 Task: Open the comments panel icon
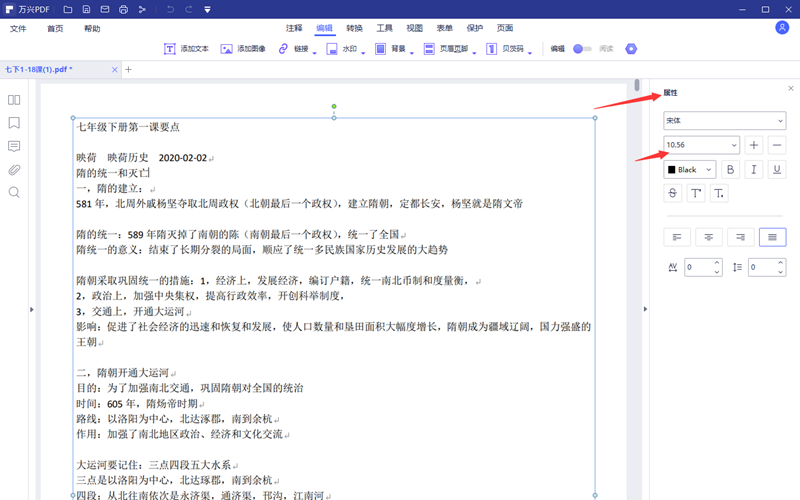[14, 146]
